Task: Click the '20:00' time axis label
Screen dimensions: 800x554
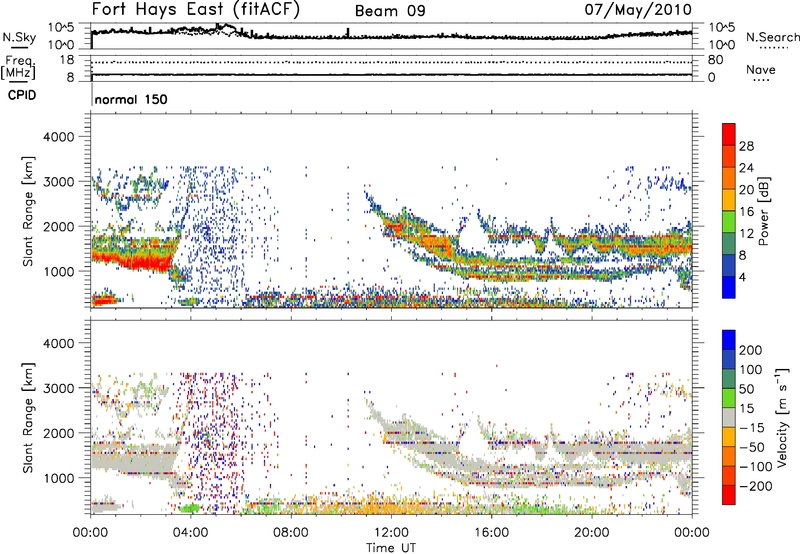Action: click(x=592, y=533)
